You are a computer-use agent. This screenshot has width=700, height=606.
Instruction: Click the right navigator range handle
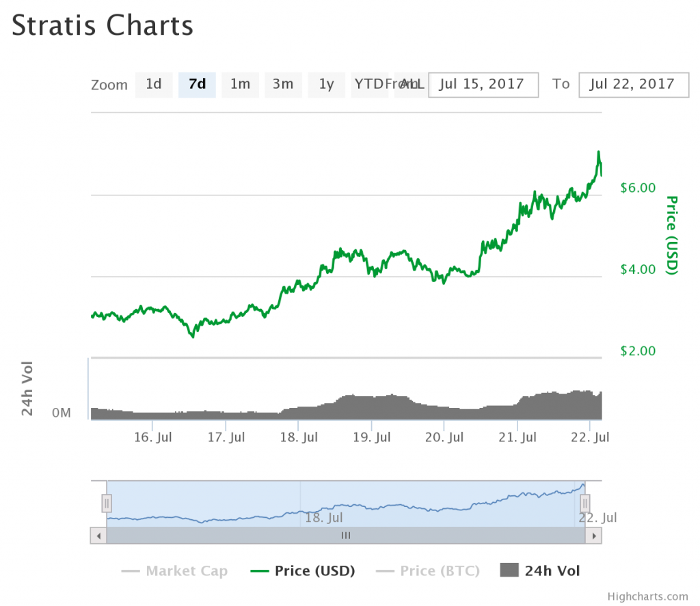point(585,504)
